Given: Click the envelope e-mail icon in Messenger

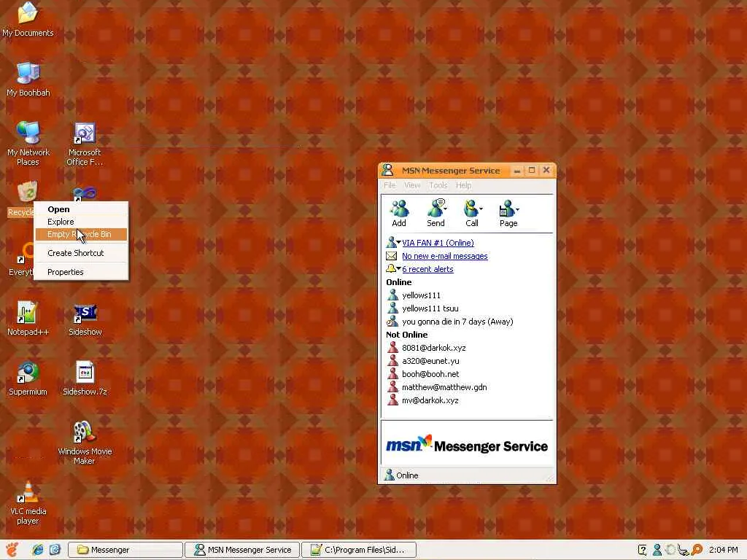Looking at the screenshot, I should click(x=391, y=256).
